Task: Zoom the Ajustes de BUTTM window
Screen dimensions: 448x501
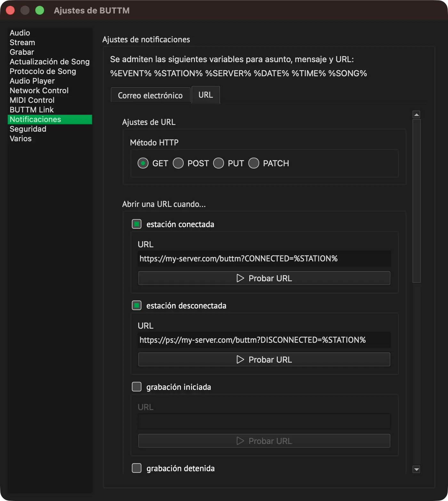Action: click(x=40, y=11)
